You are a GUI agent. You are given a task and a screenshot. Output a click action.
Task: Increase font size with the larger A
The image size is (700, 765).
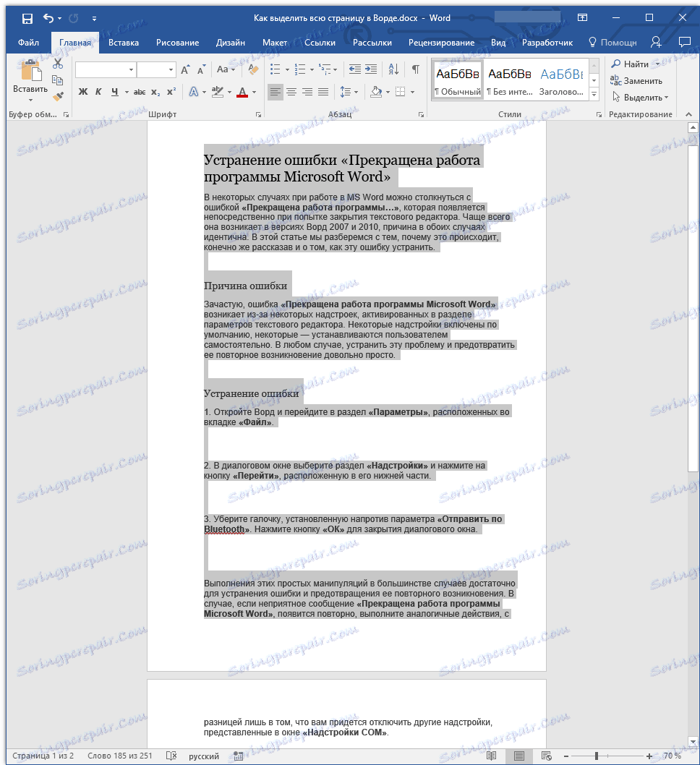185,69
